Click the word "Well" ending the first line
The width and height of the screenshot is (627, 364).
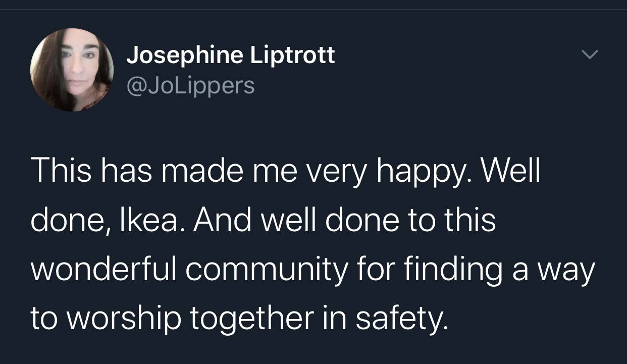tap(511, 172)
